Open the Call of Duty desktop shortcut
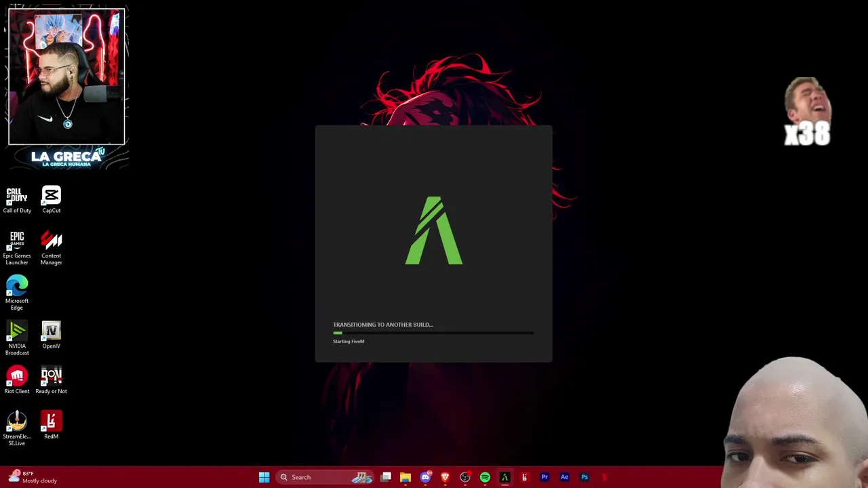 pyautogui.click(x=17, y=200)
